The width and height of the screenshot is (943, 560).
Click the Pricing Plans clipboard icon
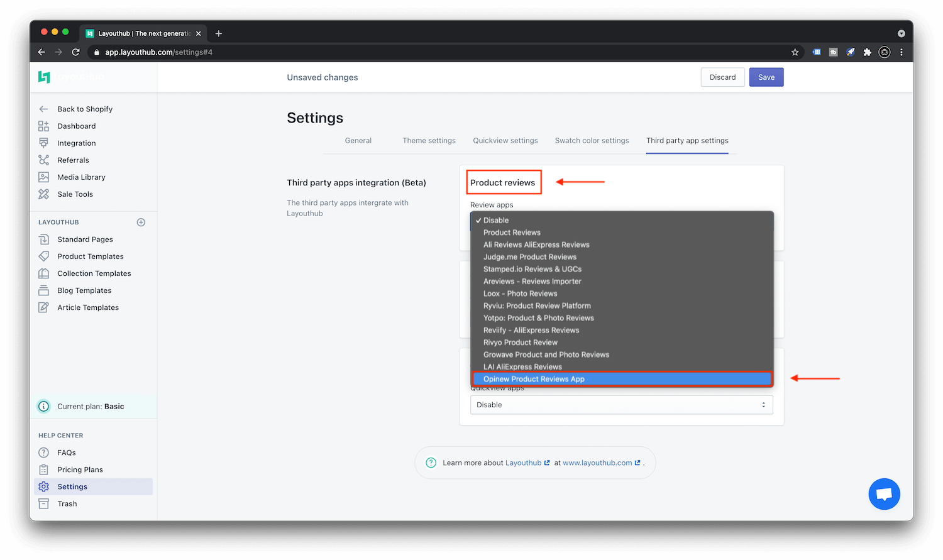pos(43,469)
